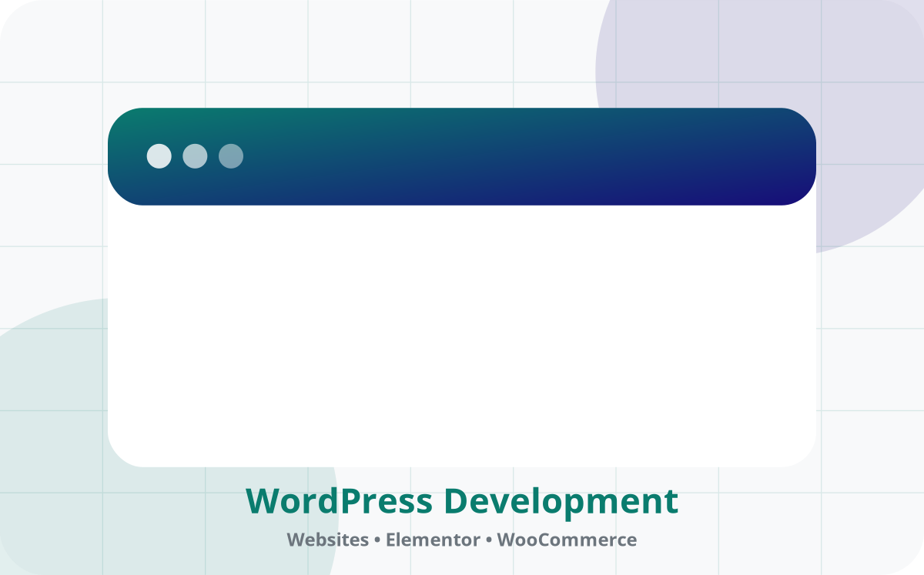
Task: Click the middle dot in window header
Action: pyautogui.click(x=195, y=156)
